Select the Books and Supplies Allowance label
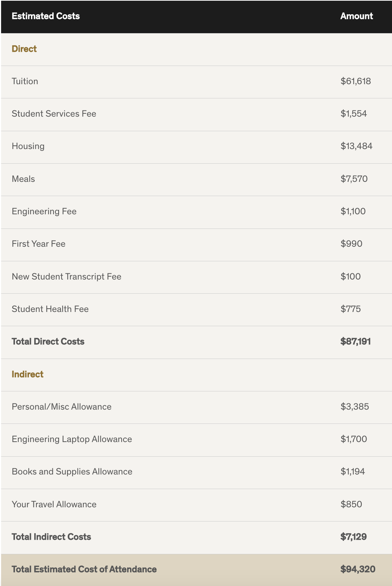The image size is (392, 586). coord(72,472)
